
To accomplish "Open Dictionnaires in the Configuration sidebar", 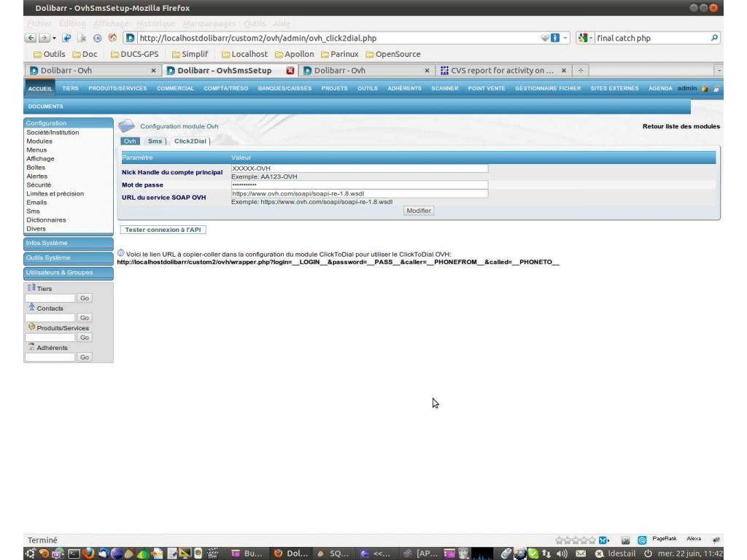I will [46, 220].
